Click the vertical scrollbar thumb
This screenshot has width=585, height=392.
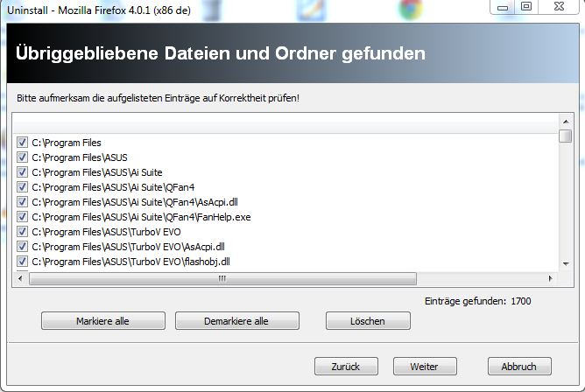pyautogui.click(x=566, y=136)
